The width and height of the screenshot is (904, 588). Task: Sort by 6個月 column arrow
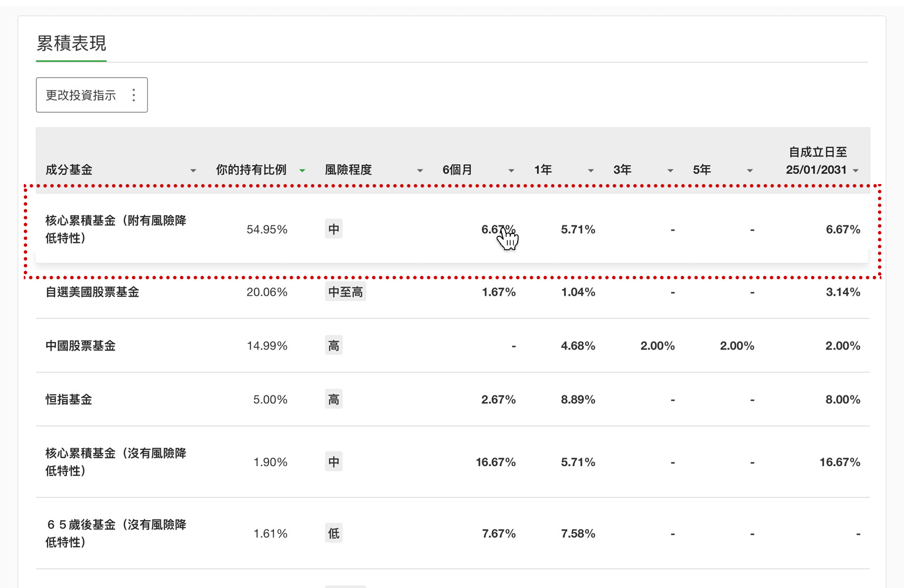tap(511, 171)
